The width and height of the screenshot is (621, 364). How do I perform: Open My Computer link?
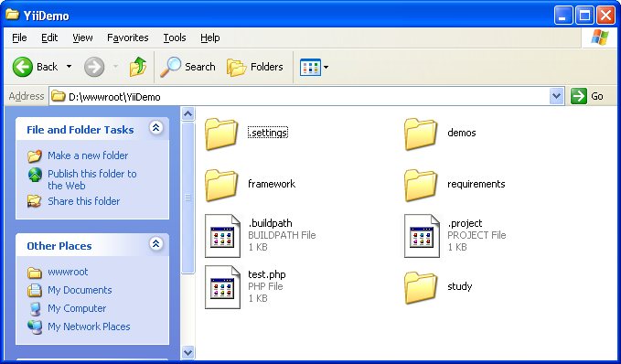tap(77, 308)
